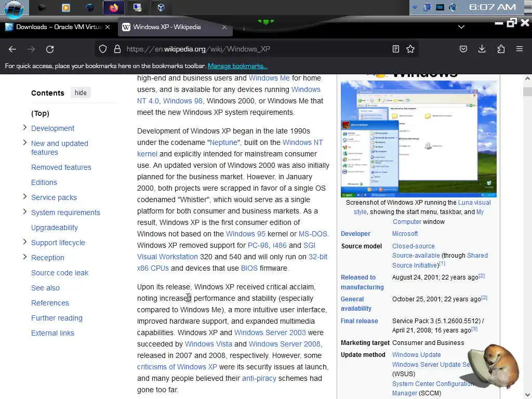Follow the Windows 95 link
Image resolution: width=532 pixels, height=399 pixels.
(246, 234)
